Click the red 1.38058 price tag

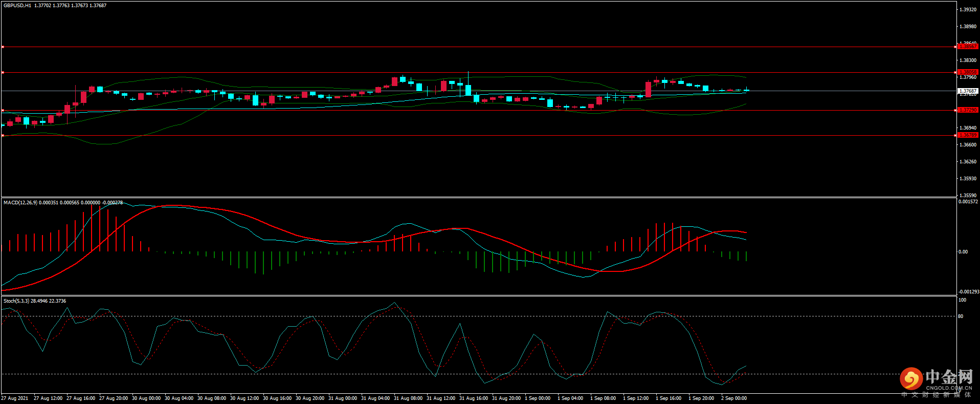(968, 72)
